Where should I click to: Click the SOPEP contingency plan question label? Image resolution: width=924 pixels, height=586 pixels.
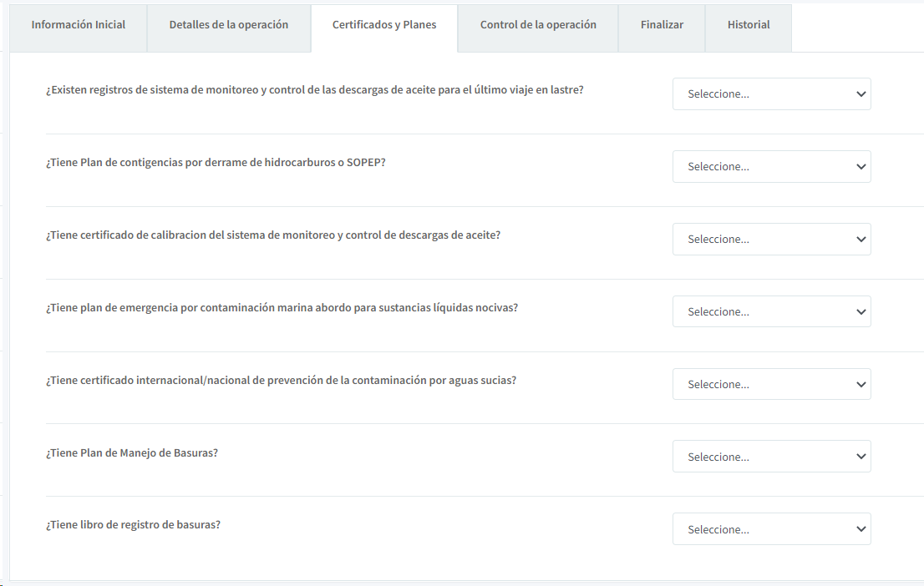coord(216,163)
